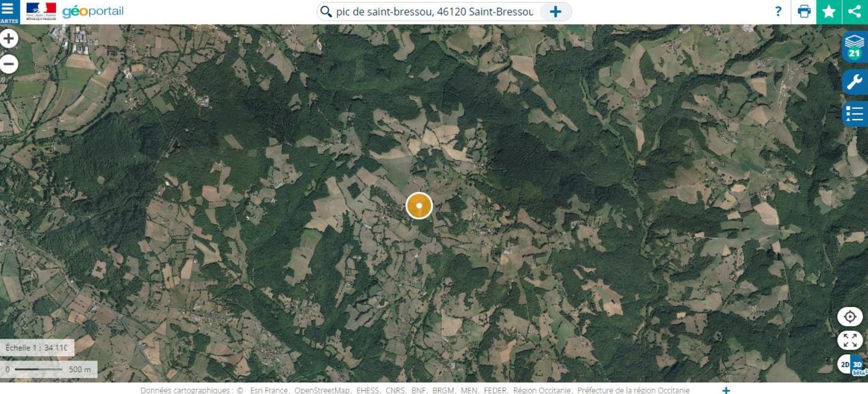Open the help question mark

pyautogui.click(x=778, y=12)
